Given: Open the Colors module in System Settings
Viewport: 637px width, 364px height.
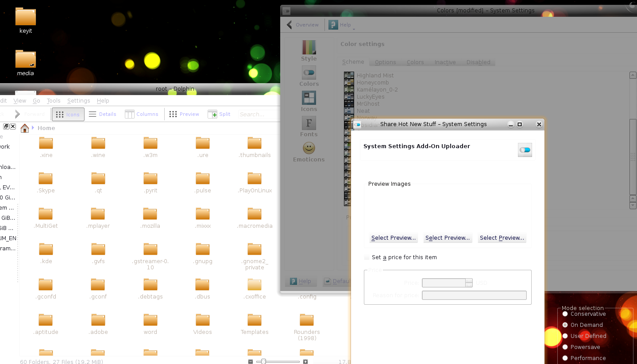Looking at the screenshot, I should tap(309, 76).
